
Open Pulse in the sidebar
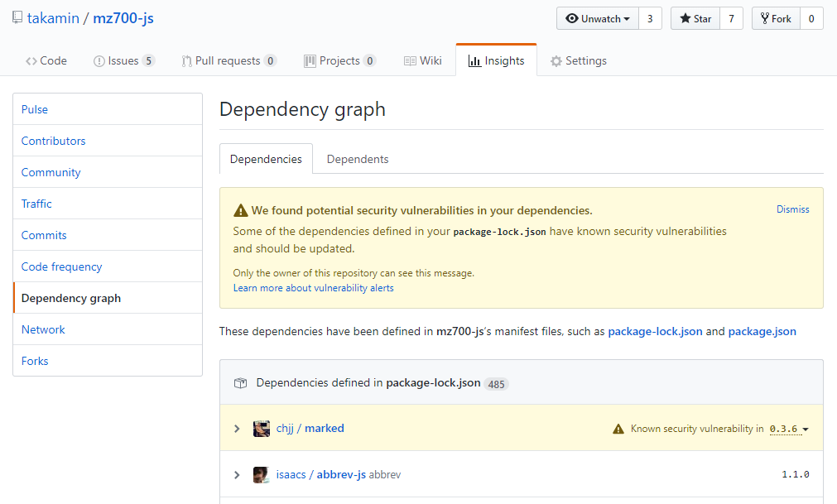pyautogui.click(x=108, y=109)
